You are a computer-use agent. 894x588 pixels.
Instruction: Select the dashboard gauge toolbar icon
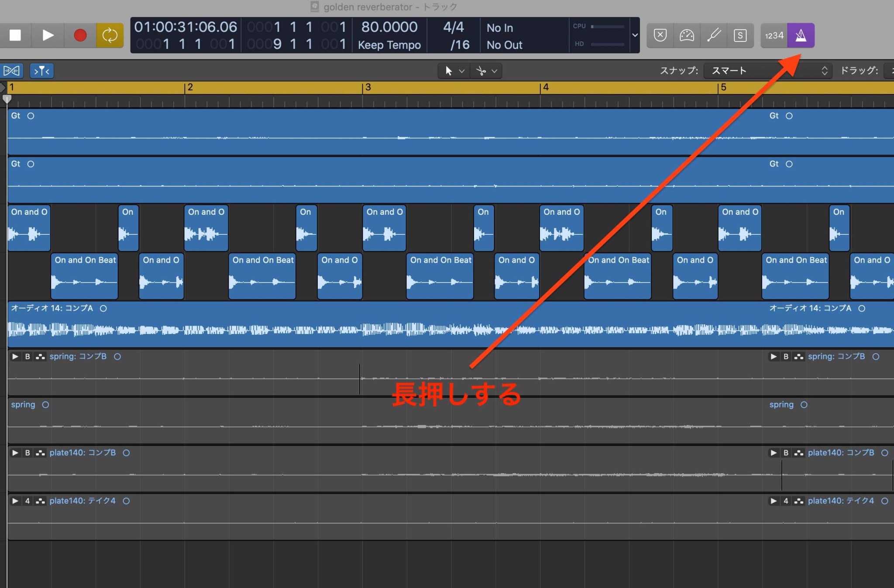pyautogui.click(x=686, y=35)
